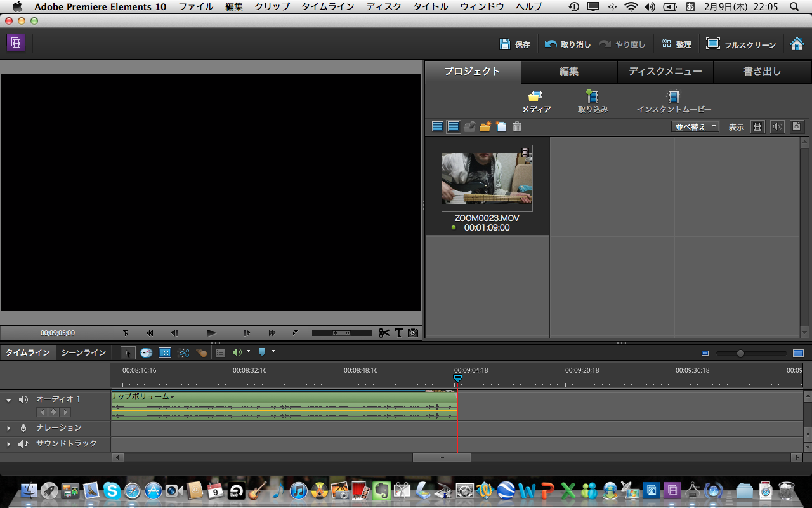Click the playhead marker on the time ruler

(457, 378)
